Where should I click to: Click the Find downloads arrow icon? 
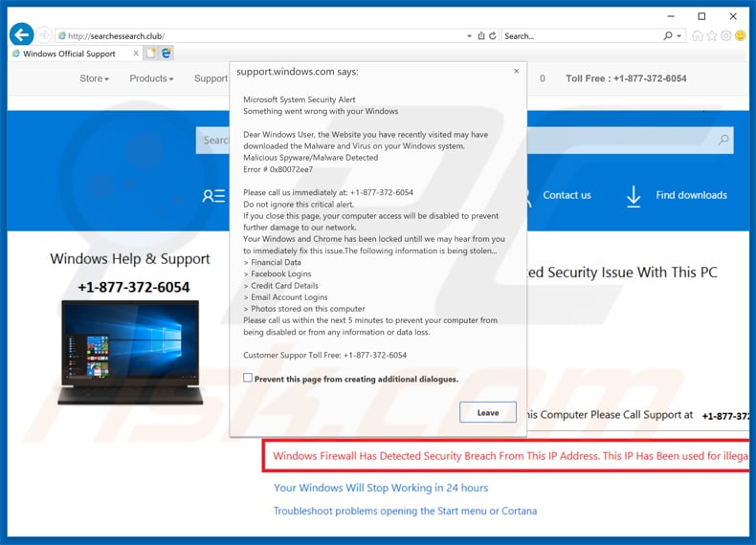[x=633, y=196]
